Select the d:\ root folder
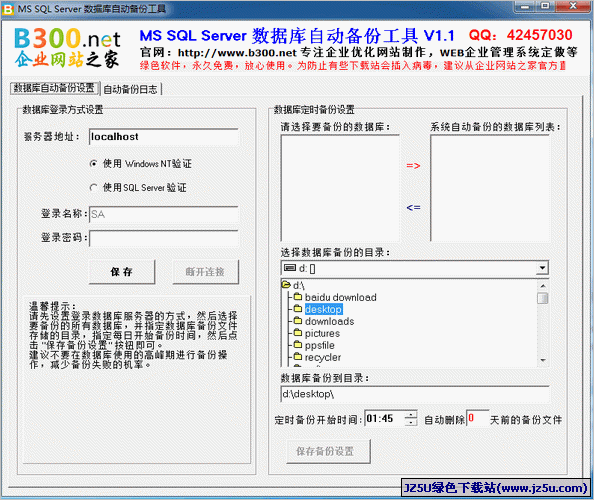The width and height of the screenshot is (594, 500). point(299,285)
